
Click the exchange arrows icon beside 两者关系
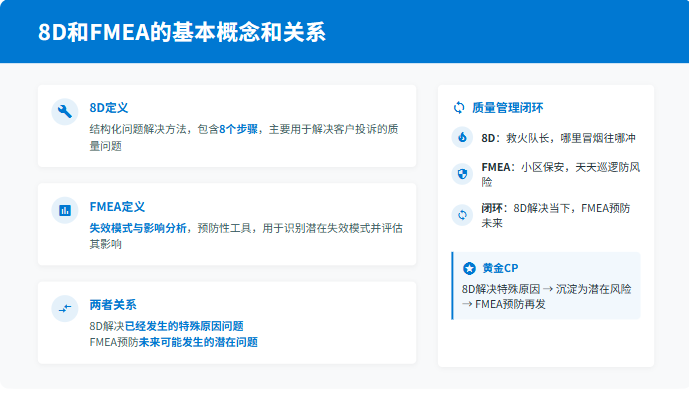point(65,309)
